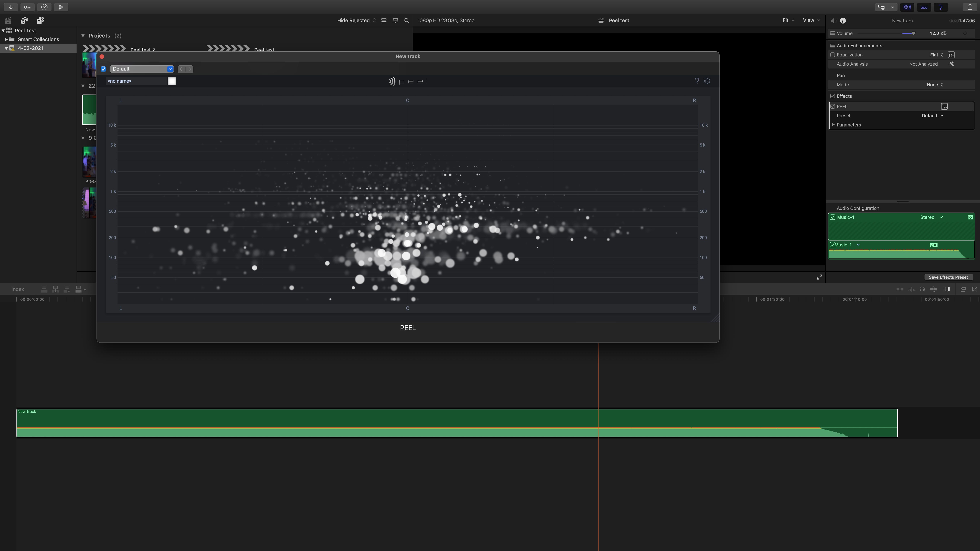Uncheck the Music-1 Stereo component checkbox

point(833,217)
